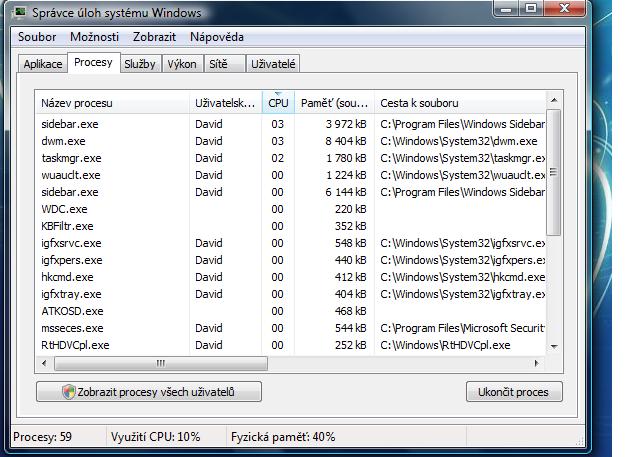Switch to the Aplikace tab
The width and height of the screenshot is (640, 457).
[x=43, y=64]
